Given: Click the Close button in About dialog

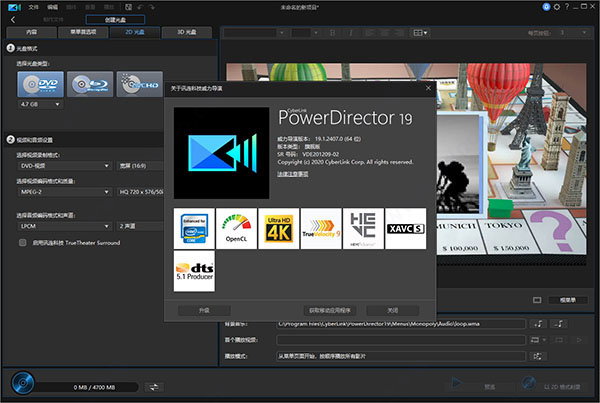Looking at the screenshot, I should [393, 310].
